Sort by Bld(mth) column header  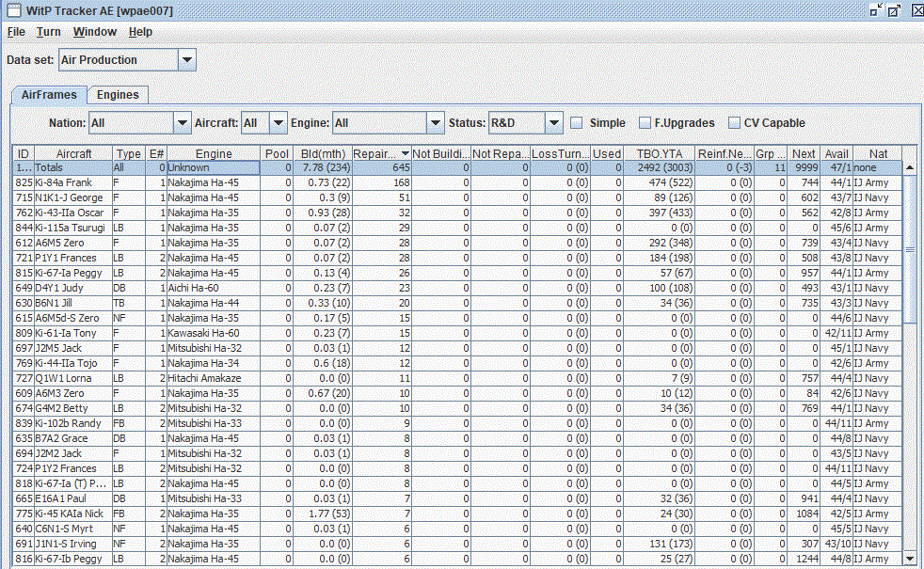[323, 153]
